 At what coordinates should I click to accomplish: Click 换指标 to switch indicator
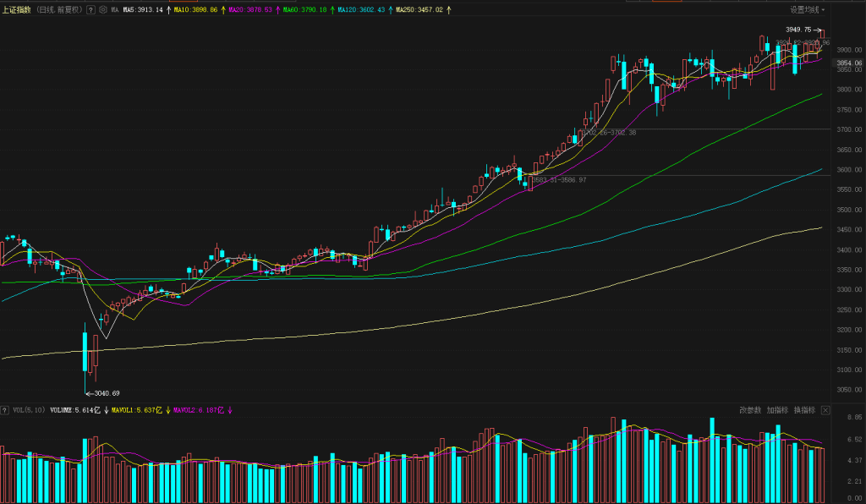(x=803, y=410)
